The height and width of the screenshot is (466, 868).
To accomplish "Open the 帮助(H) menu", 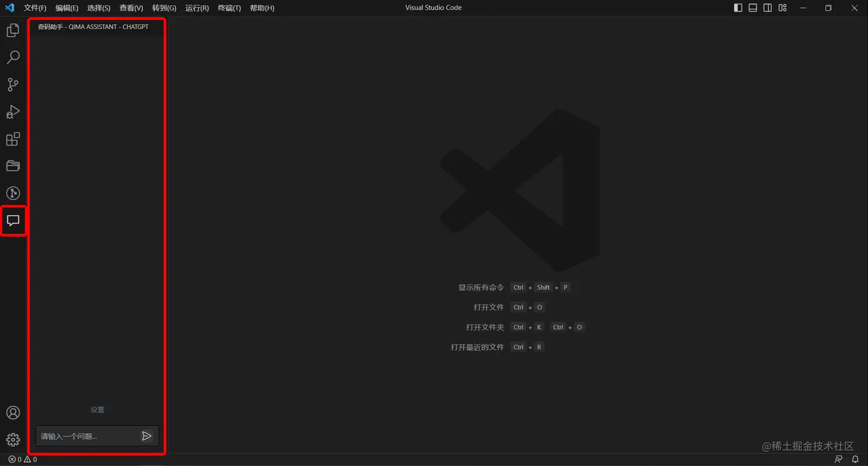I will pyautogui.click(x=262, y=8).
